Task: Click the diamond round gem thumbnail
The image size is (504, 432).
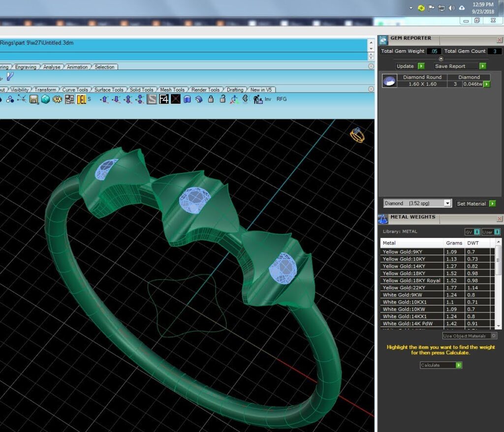Action: click(x=389, y=81)
